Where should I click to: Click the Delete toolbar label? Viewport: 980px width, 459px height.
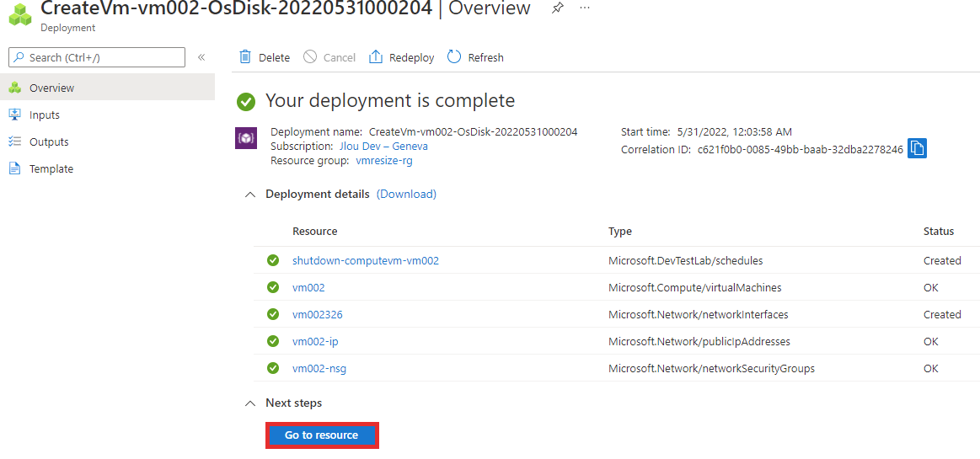(275, 57)
